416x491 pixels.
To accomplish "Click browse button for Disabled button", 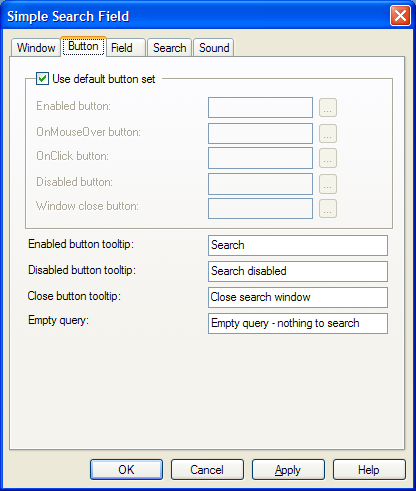I will pyautogui.click(x=328, y=184).
